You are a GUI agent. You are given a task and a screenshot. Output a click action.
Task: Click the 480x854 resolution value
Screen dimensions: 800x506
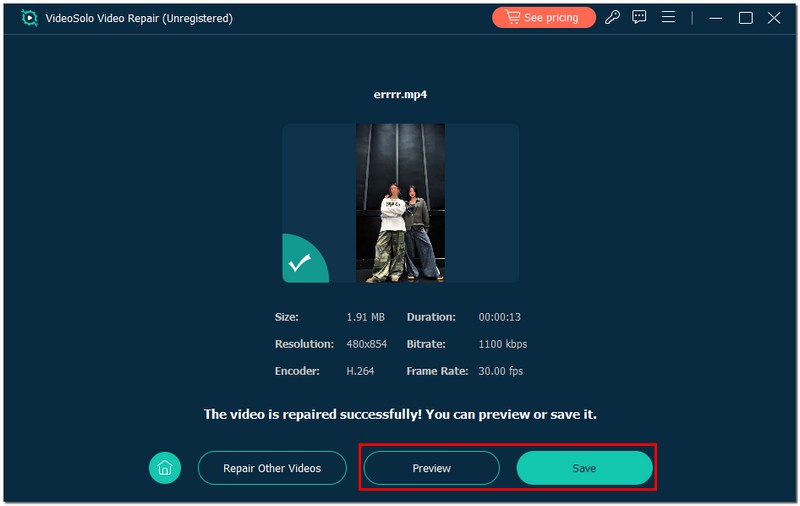click(366, 344)
